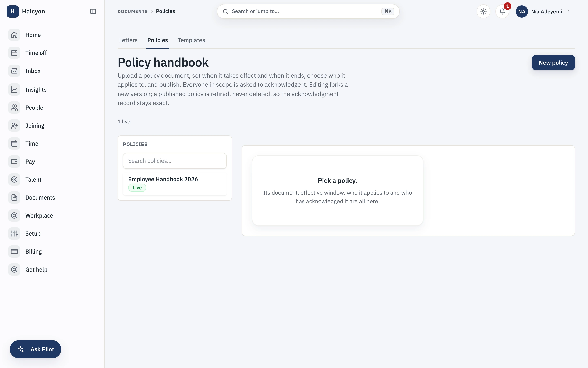Click the '1 live' count text
The image size is (588, 368).
(x=124, y=122)
